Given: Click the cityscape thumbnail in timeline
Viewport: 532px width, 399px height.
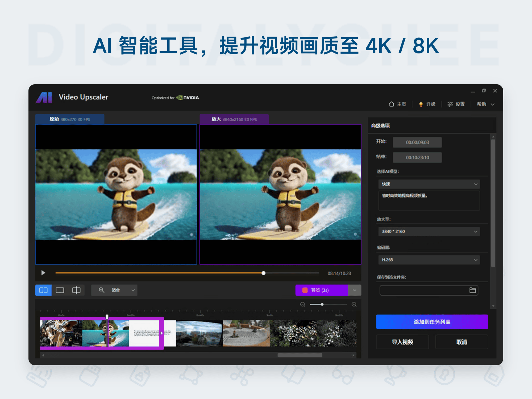Looking at the screenshot, I should pyautogui.click(x=199, y=333).
